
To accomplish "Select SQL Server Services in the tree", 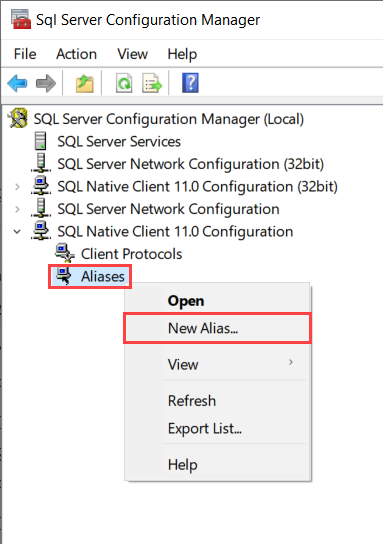I will click(x=119, y=142).
